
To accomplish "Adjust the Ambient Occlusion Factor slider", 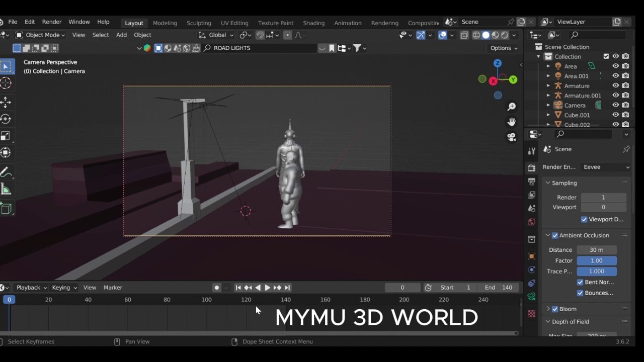I will coord(597,260).
